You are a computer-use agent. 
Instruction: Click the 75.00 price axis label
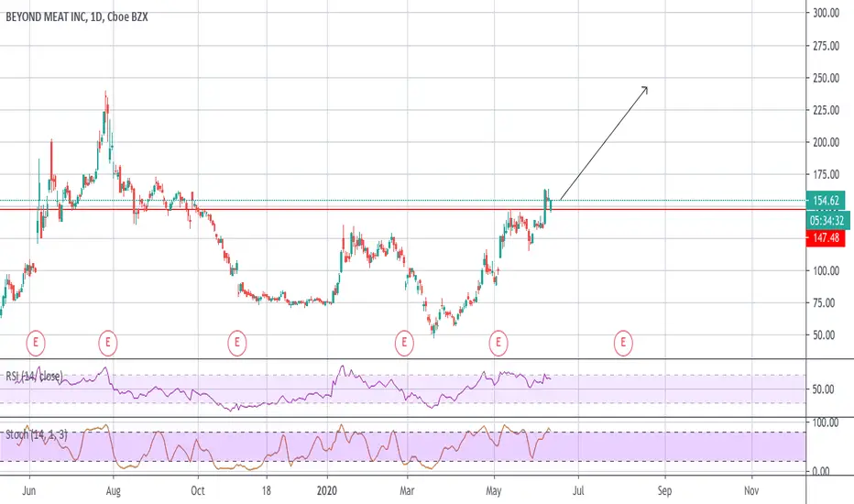click(824, 303)
